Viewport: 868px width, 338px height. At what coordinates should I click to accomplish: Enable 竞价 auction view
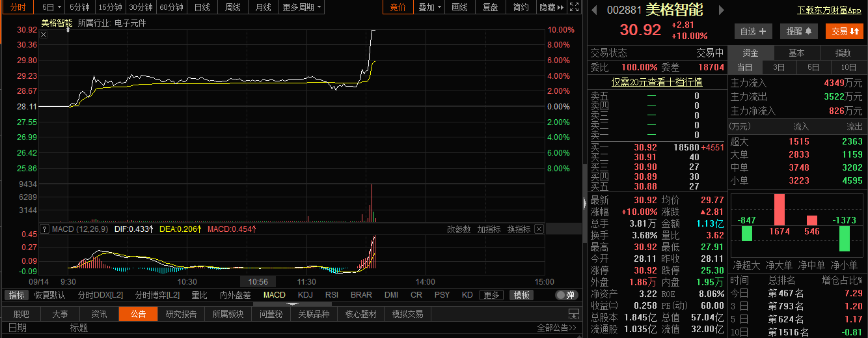click(x=398, y=8)
